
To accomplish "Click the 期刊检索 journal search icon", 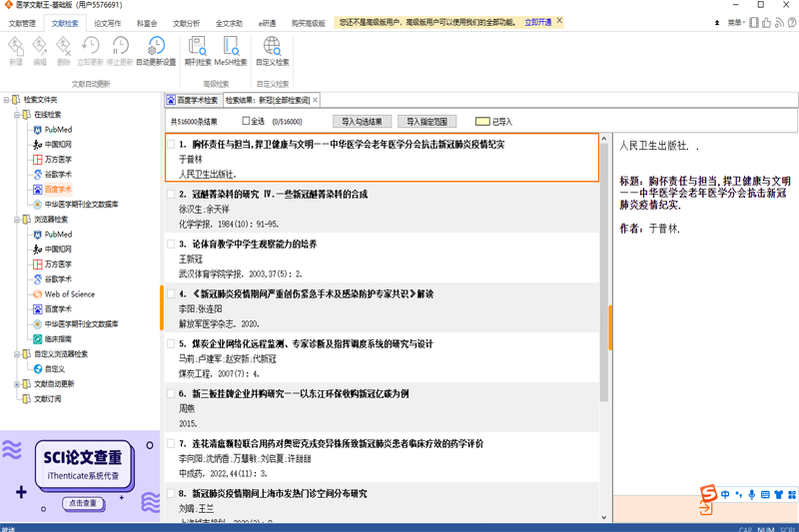I will 195,45.
